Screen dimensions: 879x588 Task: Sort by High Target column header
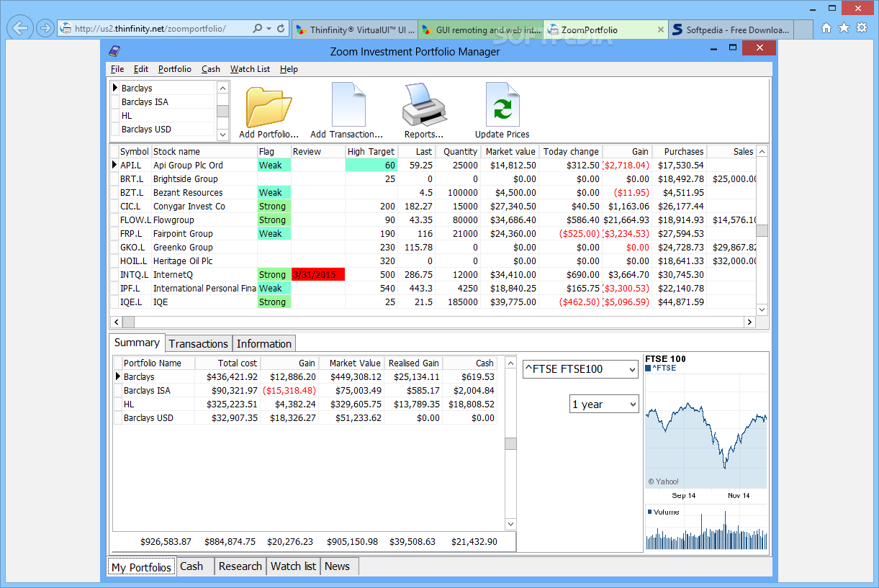(x=371, y=151)
